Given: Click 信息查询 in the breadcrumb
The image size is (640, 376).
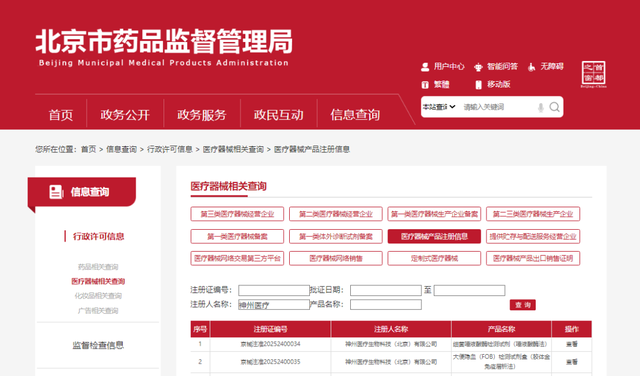Looking at the screenshot, I should coord(122,149).
